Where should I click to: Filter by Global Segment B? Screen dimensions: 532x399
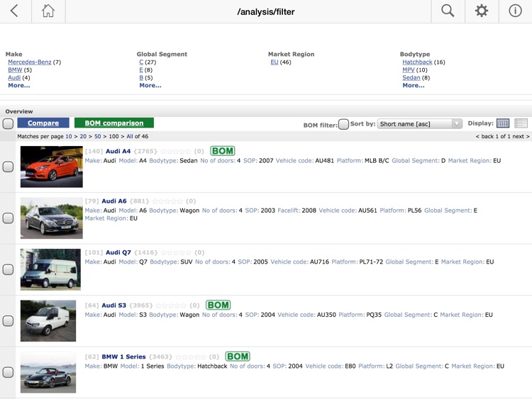click(x=141, y=78)
